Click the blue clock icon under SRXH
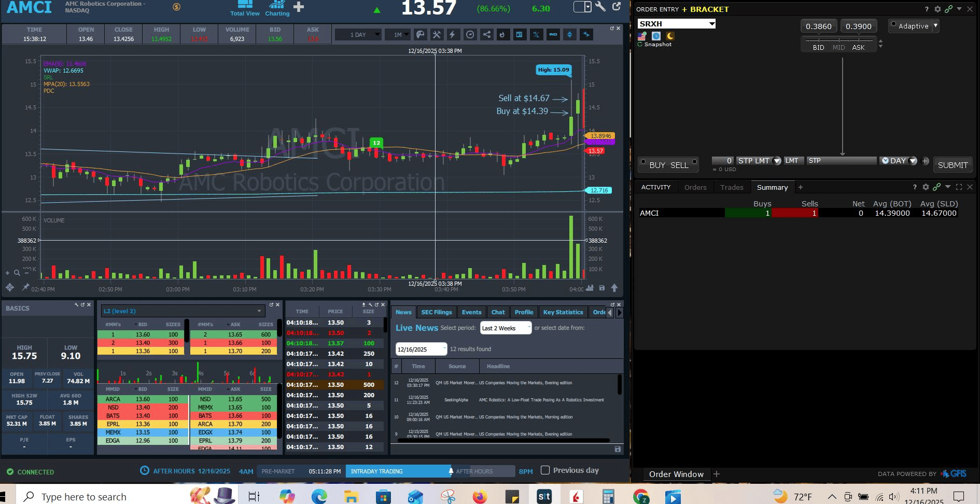The height and width of the screenshot is (504, 980). coord(656,36)
